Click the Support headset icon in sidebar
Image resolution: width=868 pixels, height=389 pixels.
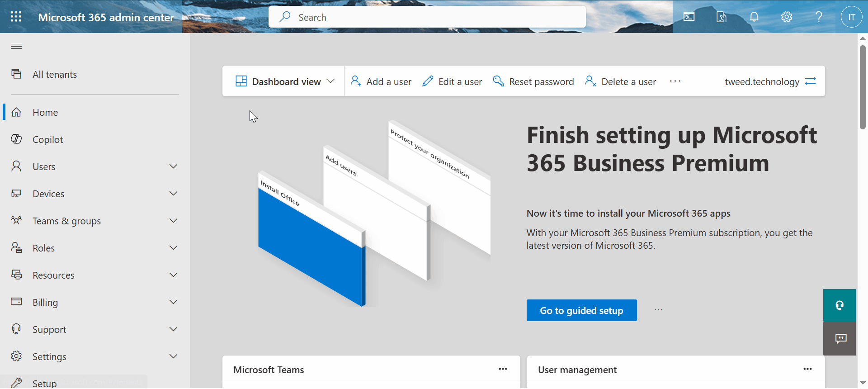tap(16, 329)
